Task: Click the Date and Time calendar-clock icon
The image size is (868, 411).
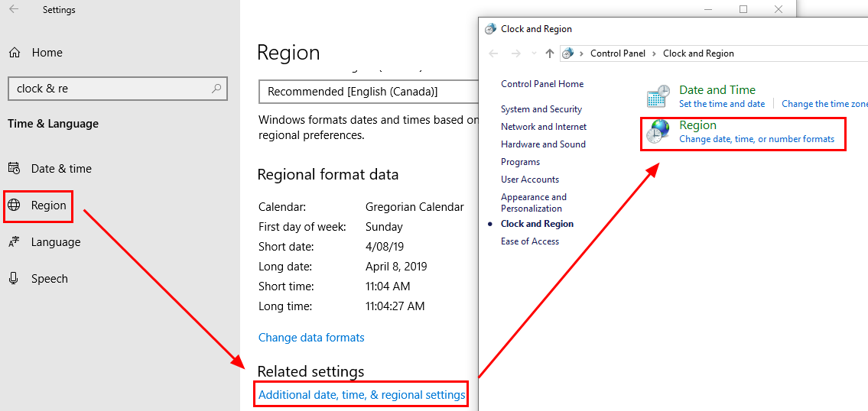Action: 658,96
